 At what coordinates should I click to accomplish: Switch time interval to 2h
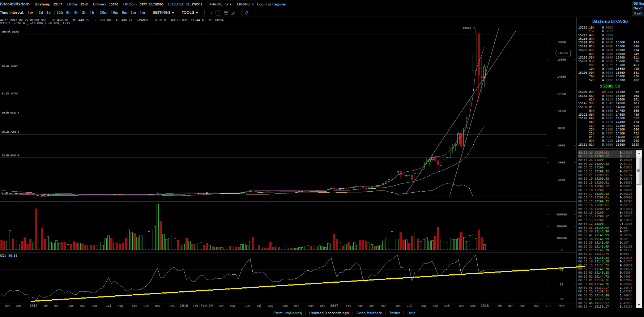click(x=84, y=13)
